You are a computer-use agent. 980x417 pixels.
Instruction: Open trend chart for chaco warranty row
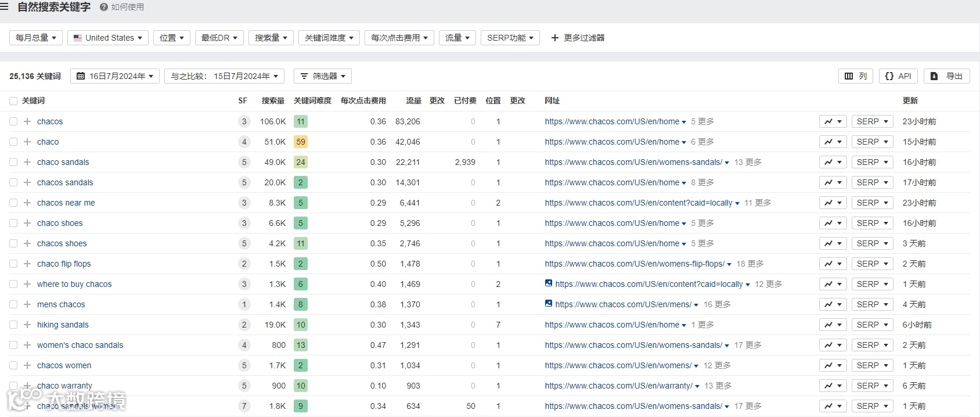(x=833, y=386)
